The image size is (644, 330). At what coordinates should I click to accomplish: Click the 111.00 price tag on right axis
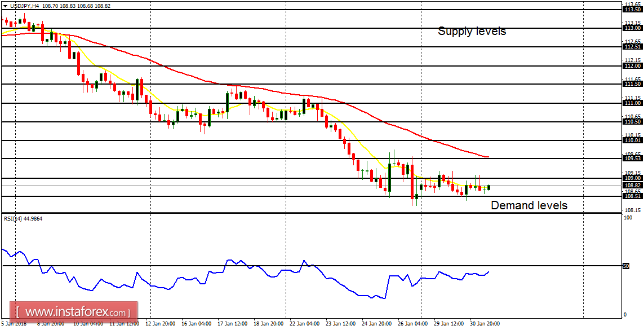(634, 103)
